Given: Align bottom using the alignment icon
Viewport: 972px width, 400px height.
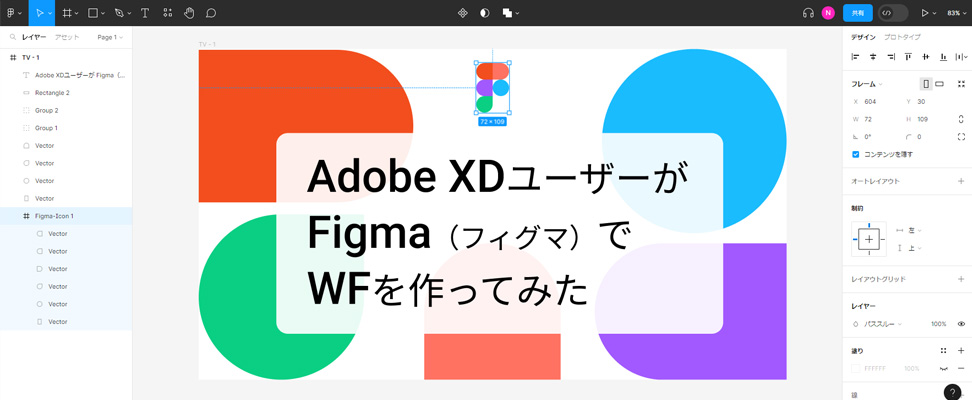Looking at the screenshot, I should click(x=943, y=57).
